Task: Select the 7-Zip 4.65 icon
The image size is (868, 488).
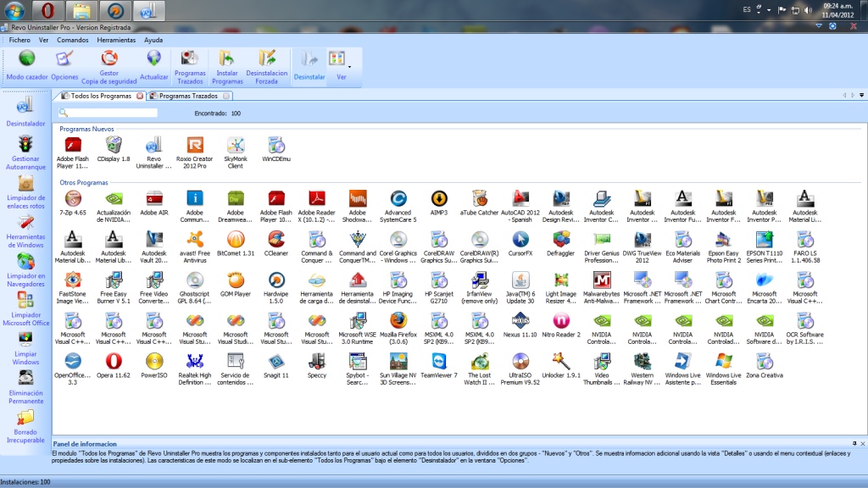Action: [73, 202]
